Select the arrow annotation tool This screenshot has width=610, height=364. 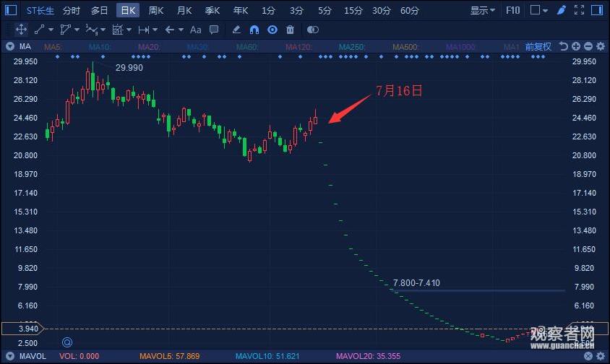(x=170, y=30)
